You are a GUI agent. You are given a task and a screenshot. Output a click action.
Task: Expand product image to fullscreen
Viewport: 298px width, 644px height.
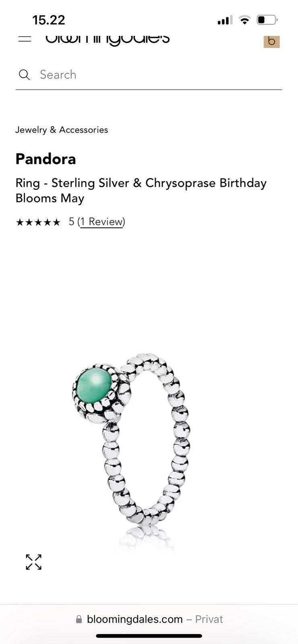(33, 562)
